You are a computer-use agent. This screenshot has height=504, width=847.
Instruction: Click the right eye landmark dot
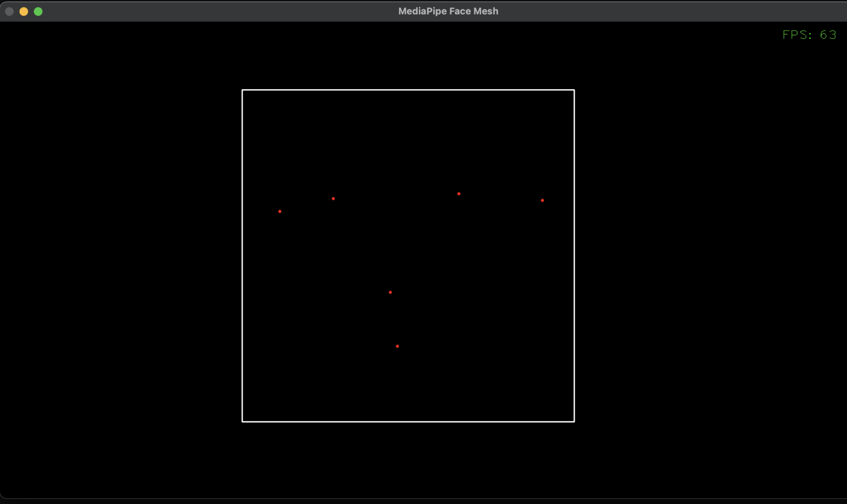coord(458,193)
